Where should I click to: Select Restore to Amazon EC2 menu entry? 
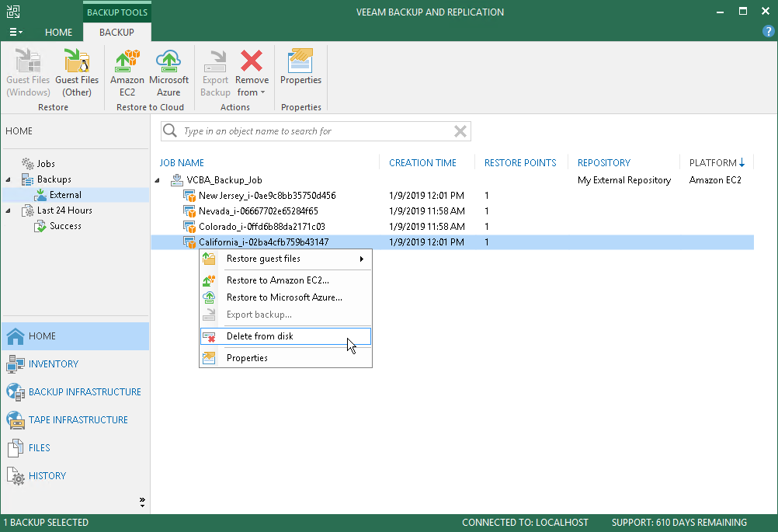[277, 280]
